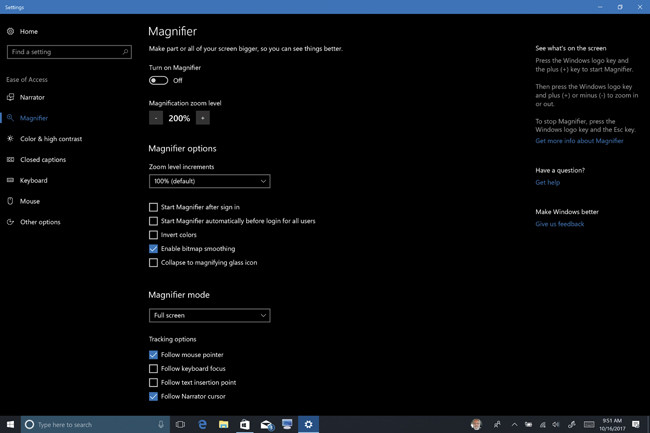Open clock showing 9:51 AM
This screenshot has width=650, height=433.
pos(612,424)
